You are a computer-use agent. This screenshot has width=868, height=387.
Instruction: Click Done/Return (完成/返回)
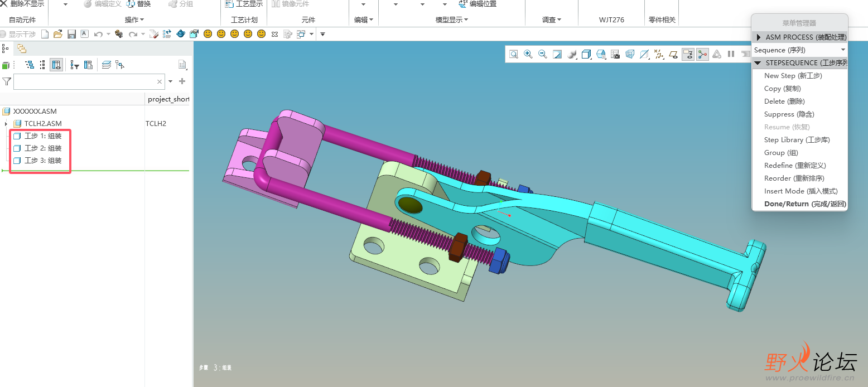(x=805, y=204)
